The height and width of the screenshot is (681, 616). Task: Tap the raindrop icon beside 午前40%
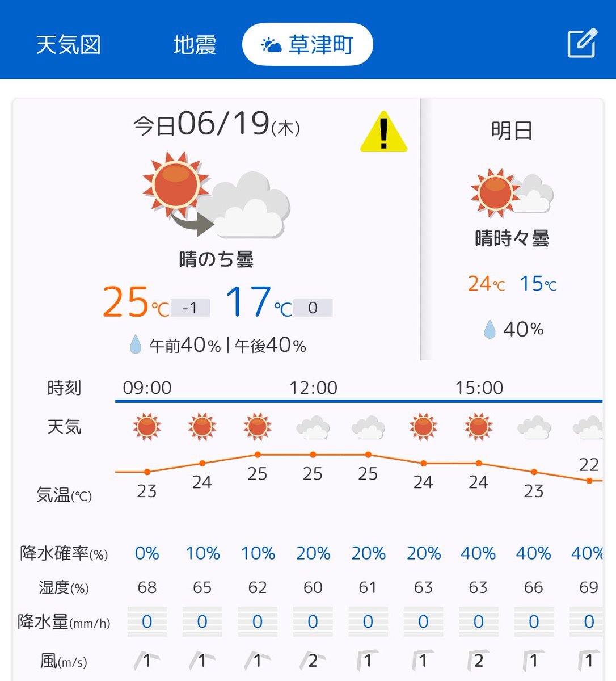coord(135,344)
